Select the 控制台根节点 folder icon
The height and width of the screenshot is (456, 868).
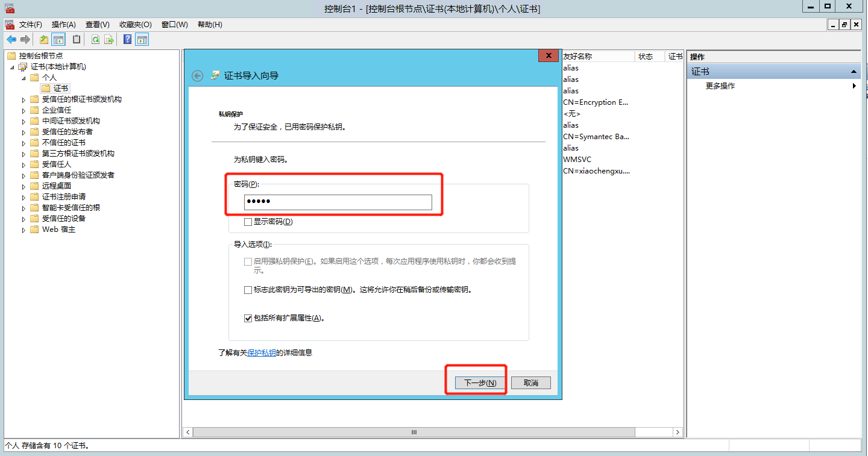coord(11,55)
